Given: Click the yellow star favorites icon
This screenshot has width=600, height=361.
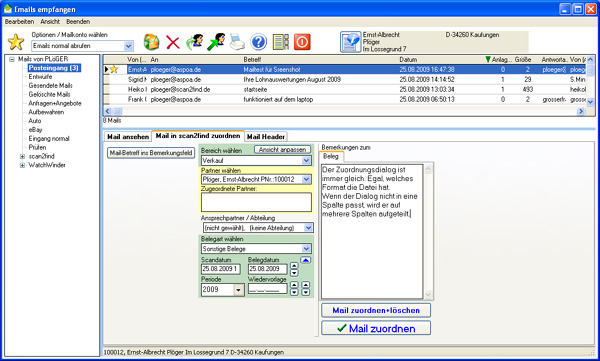Looking at the screenshot, I should 16,42.
